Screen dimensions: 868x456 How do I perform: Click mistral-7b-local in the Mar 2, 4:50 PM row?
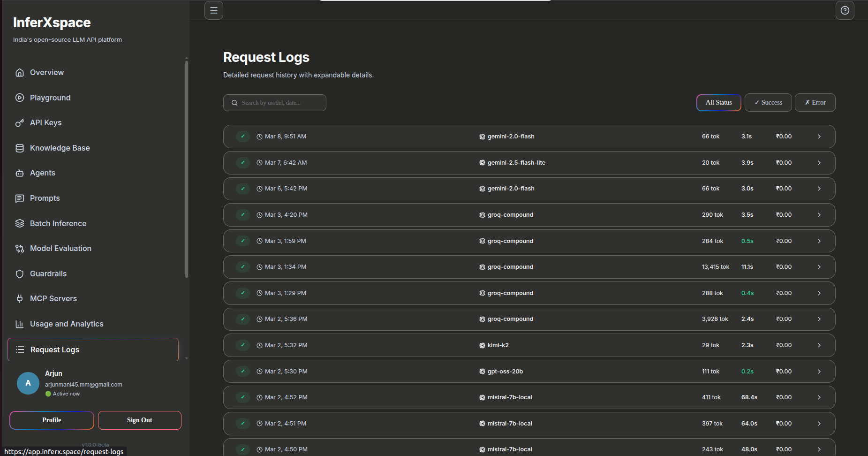pos(510,449)
